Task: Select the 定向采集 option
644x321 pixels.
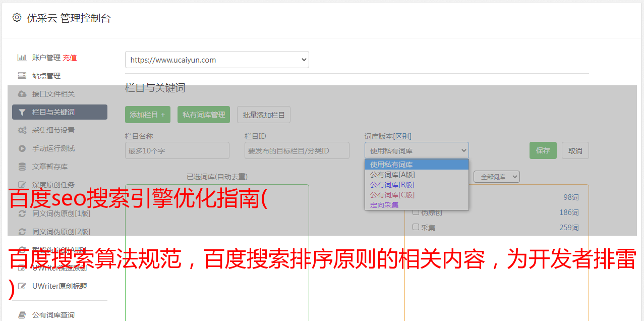Action: point(384,205)
